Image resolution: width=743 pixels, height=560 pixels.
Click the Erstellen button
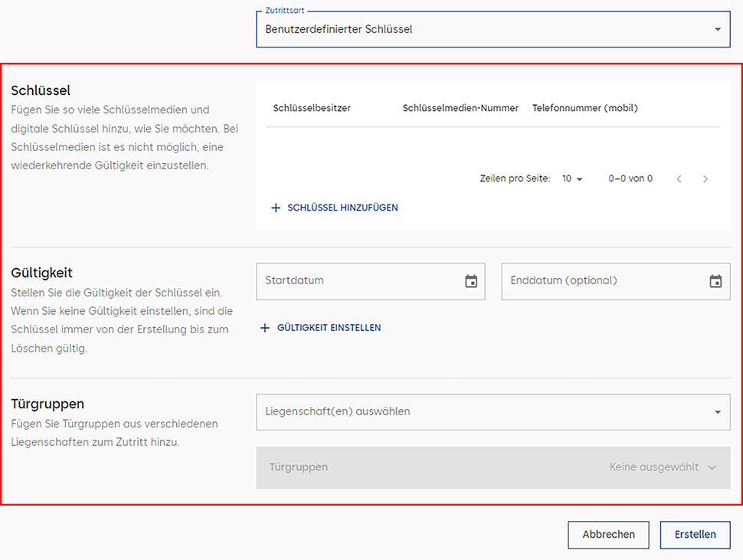[696, 535]
